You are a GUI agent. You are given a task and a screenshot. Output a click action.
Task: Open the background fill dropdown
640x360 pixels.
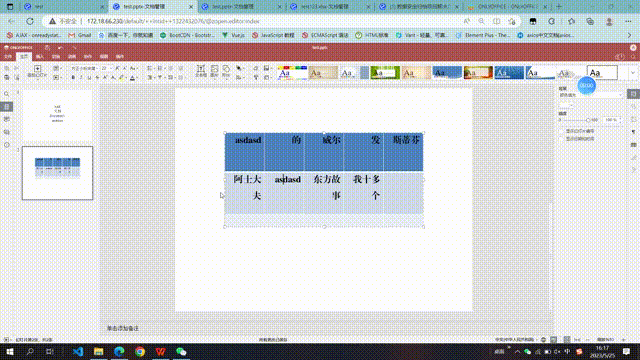(x=590, y=95)
